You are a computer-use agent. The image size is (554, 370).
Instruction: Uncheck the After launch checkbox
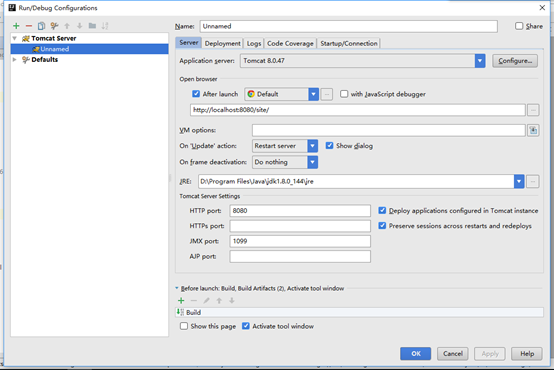coord(196,94)
